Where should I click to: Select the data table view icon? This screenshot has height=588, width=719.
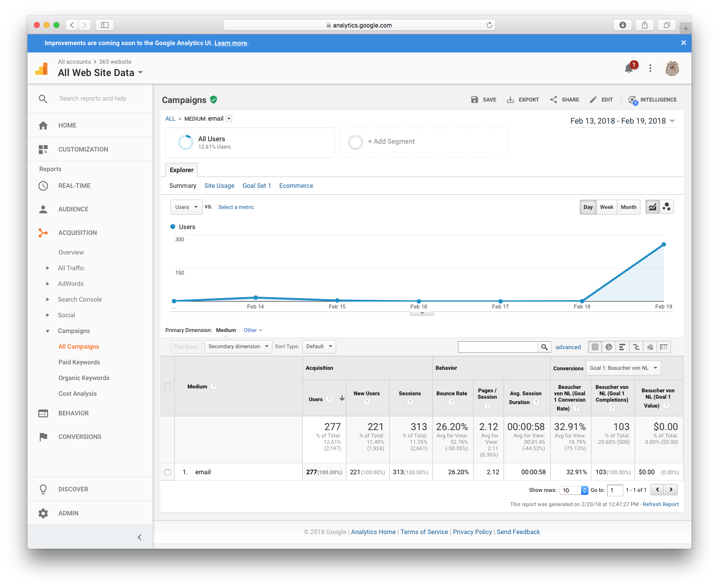(595, 347)
